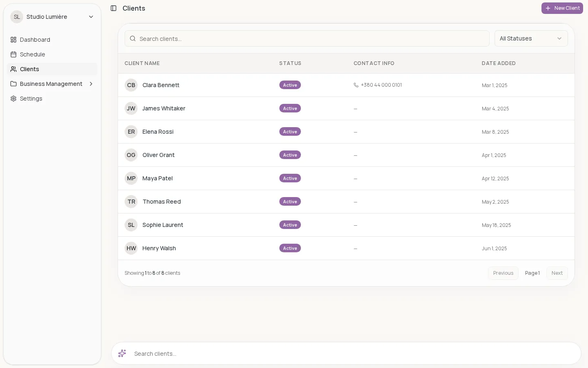The height and width of the screenshot is (368, 588).
Task: Select Clients in the sidebar
Action: [x=52, y=69]
